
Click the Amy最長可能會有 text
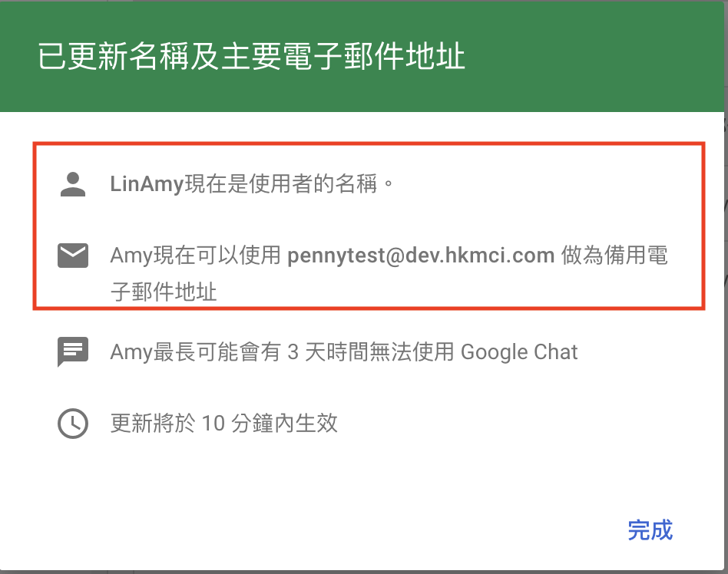coord(196,351)
